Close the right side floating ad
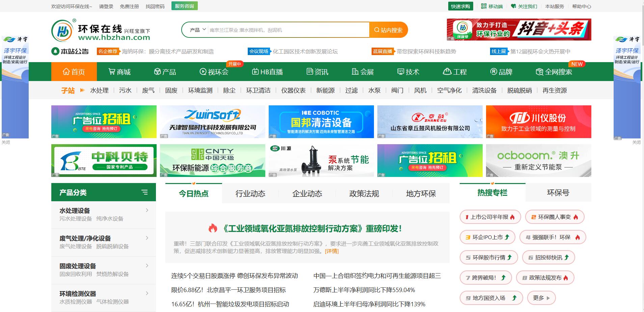 (636, 142)
